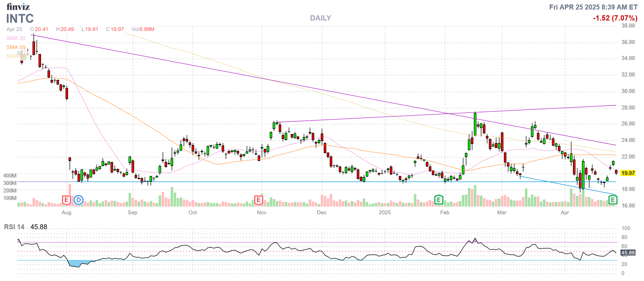644x281 pixels.
Task: Click the Fri APR 25 2025 timestamp
Action: (593, 7)
